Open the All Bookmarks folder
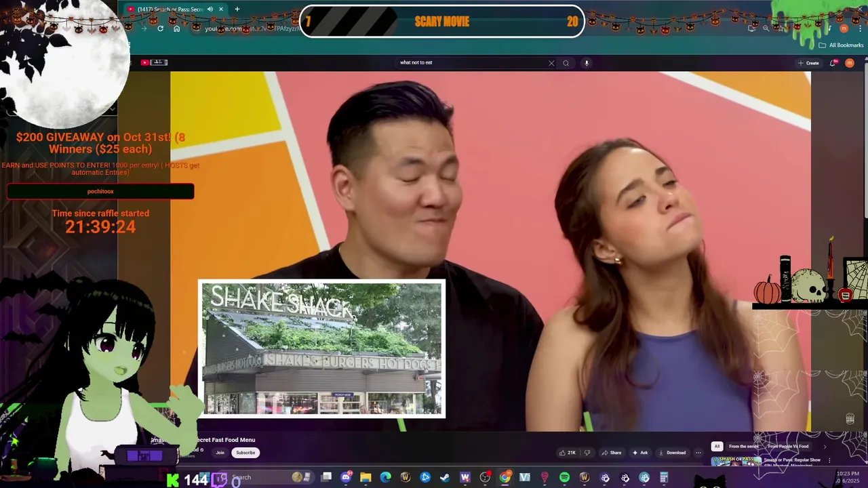 (841, 45)
